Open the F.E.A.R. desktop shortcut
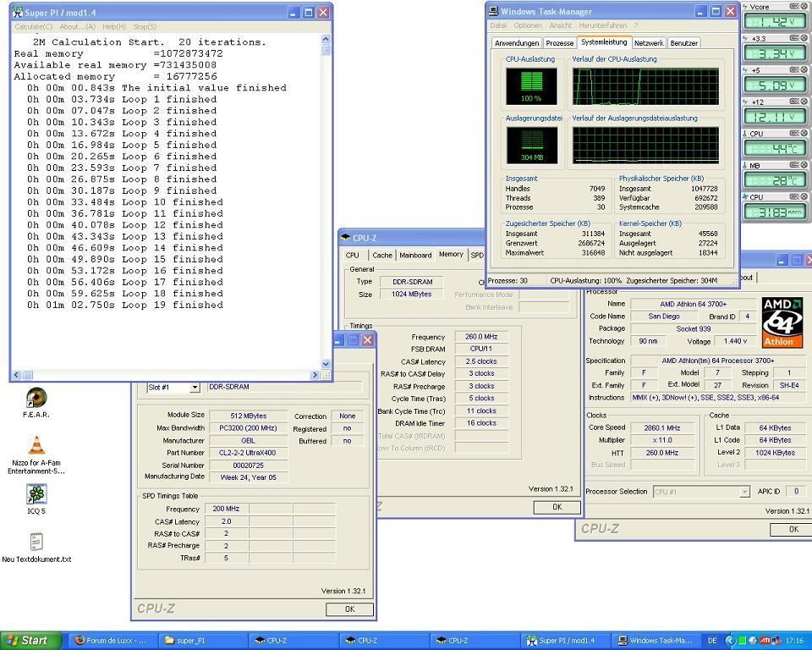Screen dimensions: 812x650 (36, 398)
